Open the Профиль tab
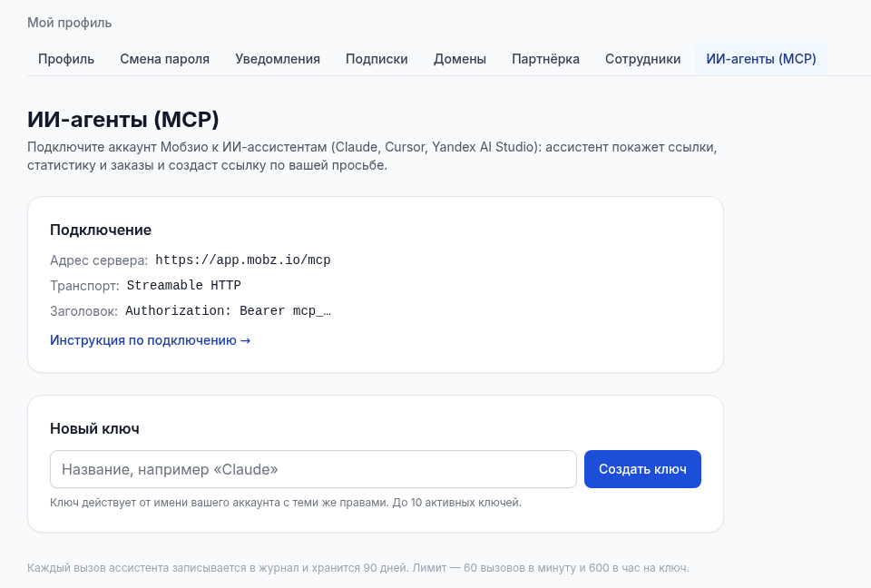Viewport: 871px width, 588px height. click(x=66, y=59)
